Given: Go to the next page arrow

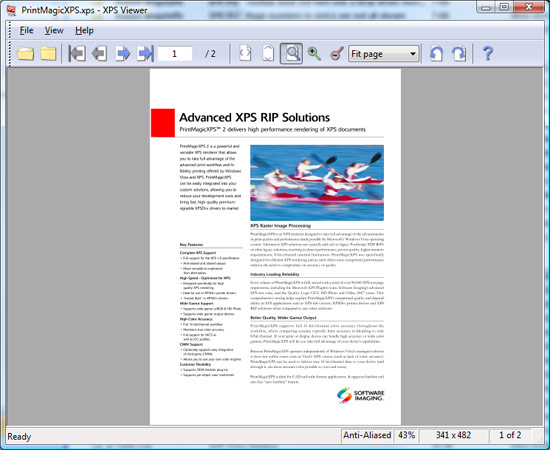Looking at the screenshot, I should 123,54.
